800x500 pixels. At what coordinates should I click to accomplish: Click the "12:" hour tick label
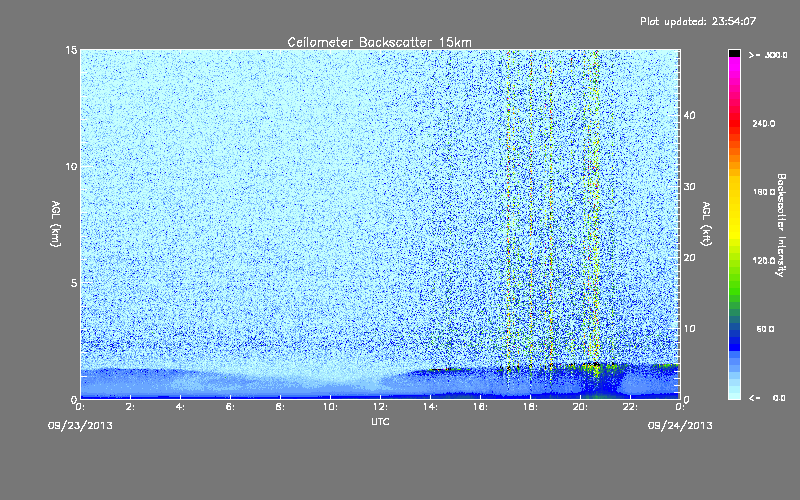pyautogui.click(x=380, y=407)
